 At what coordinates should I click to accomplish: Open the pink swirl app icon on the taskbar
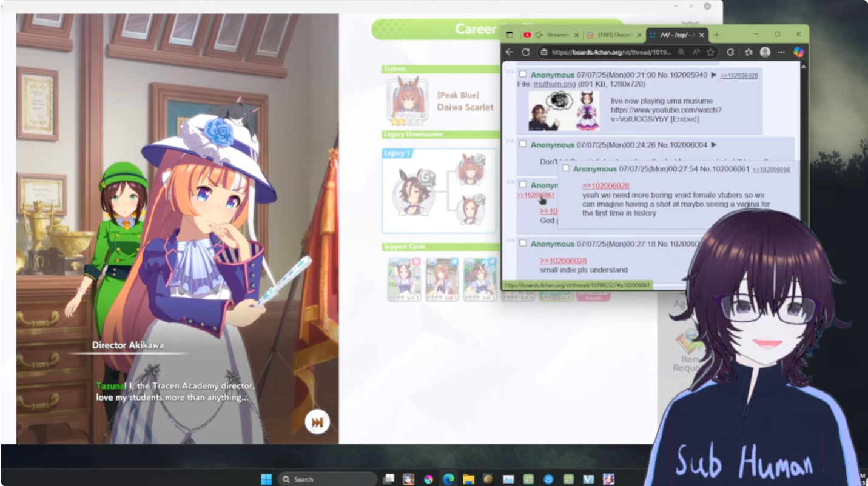point(428,479)
